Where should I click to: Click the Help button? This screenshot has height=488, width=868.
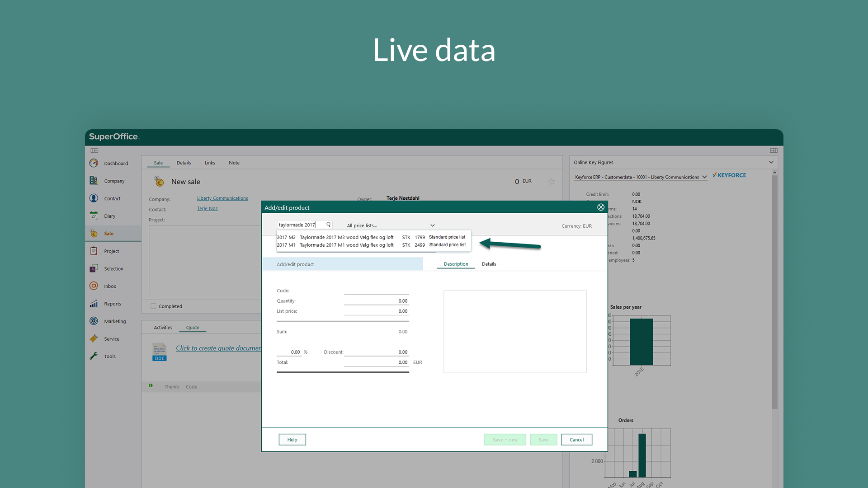coord(292,440)
